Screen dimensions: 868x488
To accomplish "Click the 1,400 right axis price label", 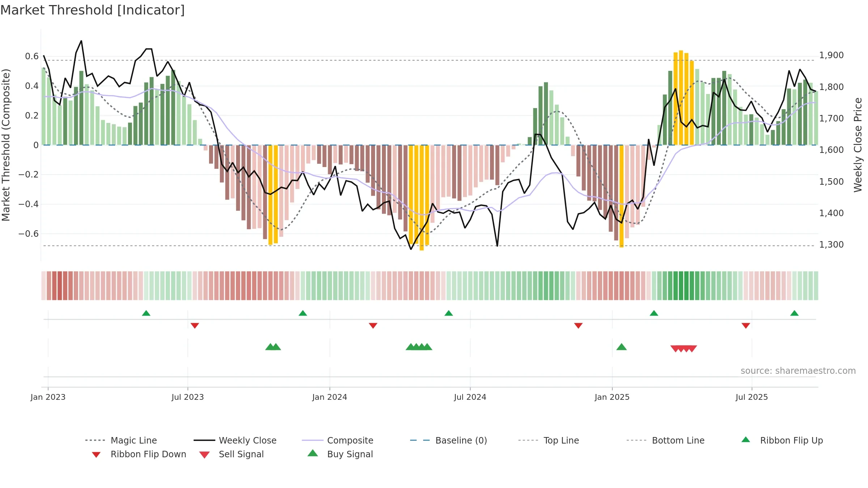I will click(831, 213).
